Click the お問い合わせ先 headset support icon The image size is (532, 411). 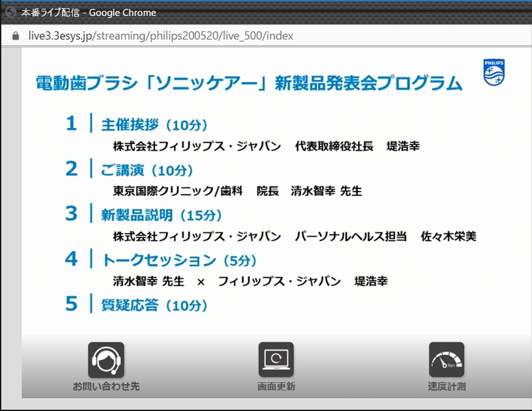106,360
